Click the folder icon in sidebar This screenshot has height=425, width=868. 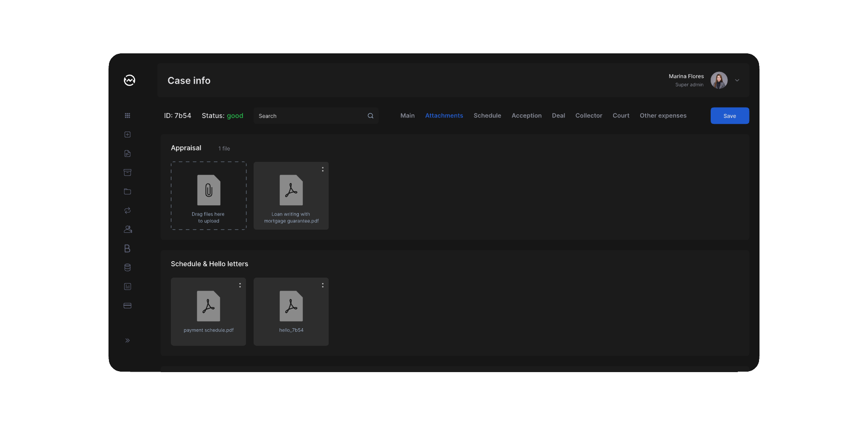127,192
